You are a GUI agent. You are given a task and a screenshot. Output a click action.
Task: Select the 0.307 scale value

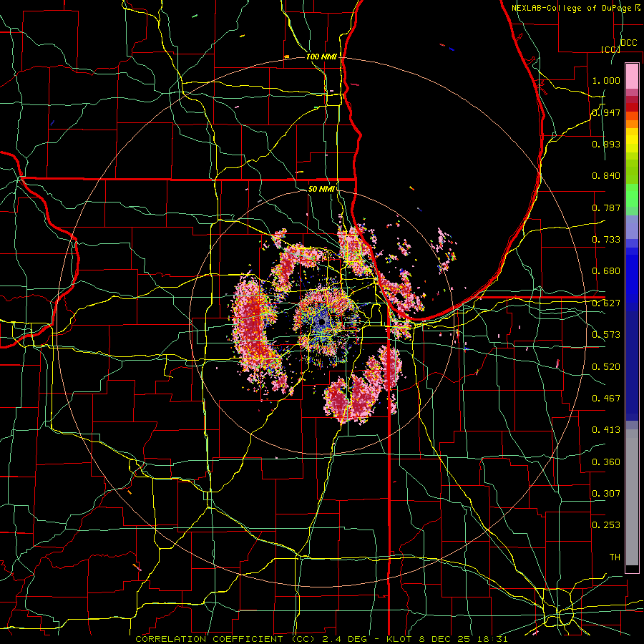tap(606, 494)
